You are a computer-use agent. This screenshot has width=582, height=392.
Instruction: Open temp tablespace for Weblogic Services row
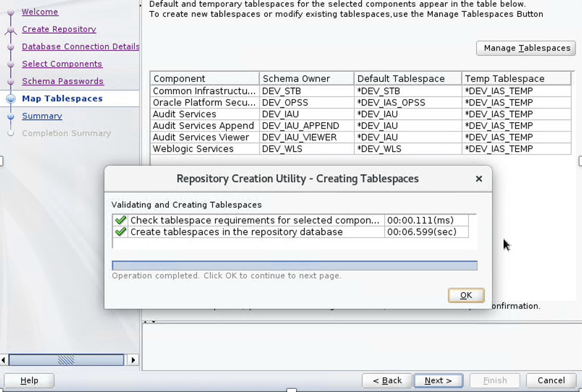point(516,149)
